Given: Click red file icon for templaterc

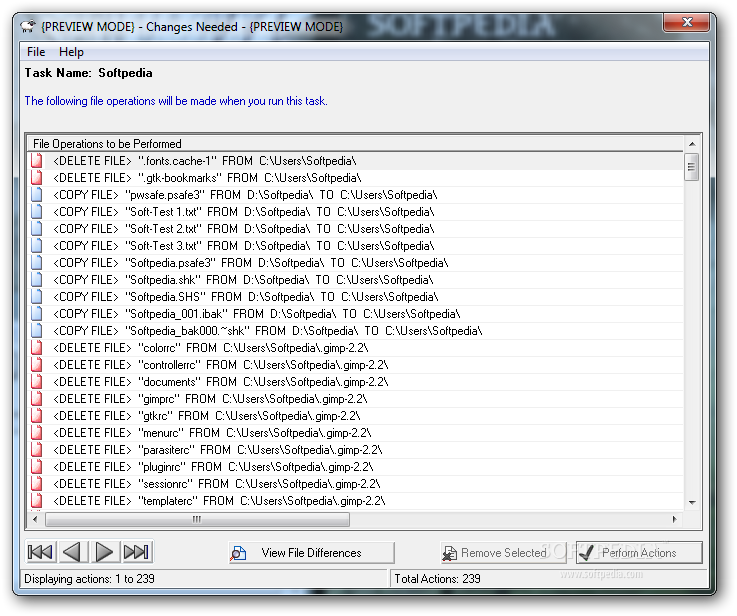Looking at the screenshot, I should click(x=37, y=501).
